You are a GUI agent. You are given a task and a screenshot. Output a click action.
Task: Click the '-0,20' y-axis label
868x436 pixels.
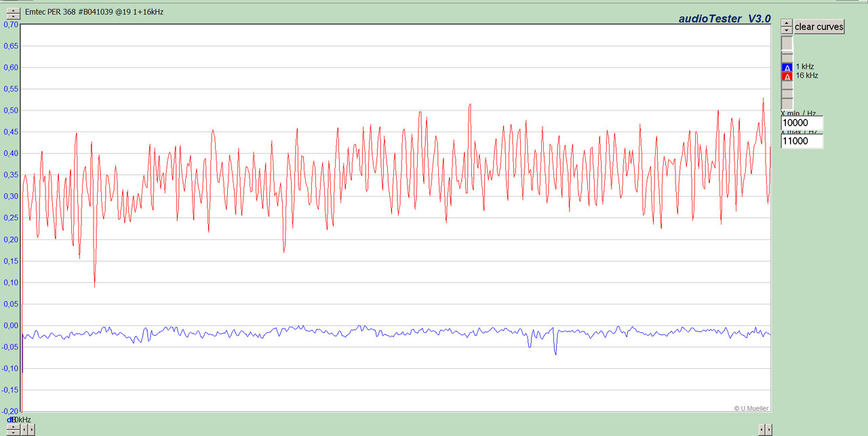tap(10, 411)
